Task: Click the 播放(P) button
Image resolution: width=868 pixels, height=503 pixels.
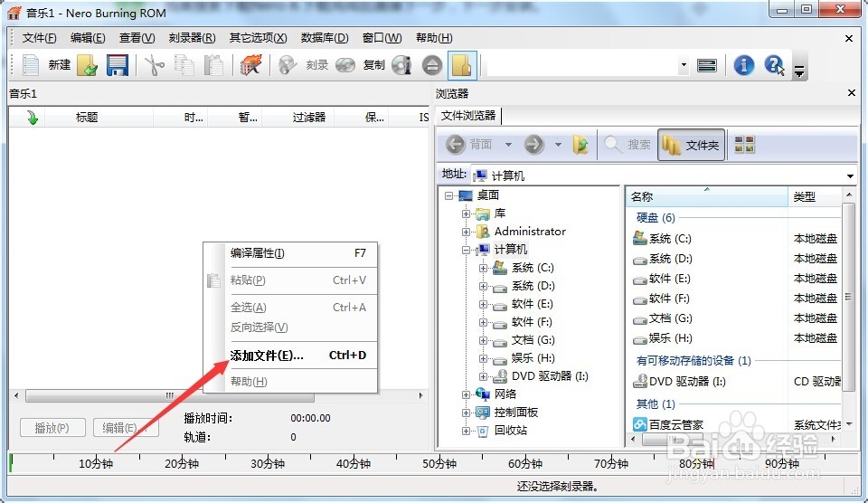Action: [52, 428]
